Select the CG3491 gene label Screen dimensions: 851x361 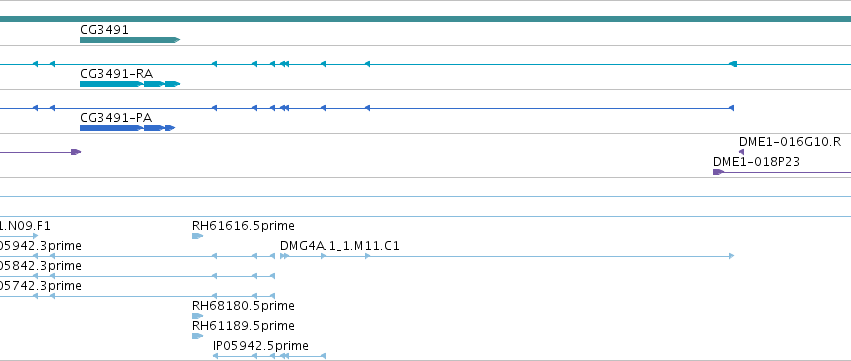click(x=104, y=29)
